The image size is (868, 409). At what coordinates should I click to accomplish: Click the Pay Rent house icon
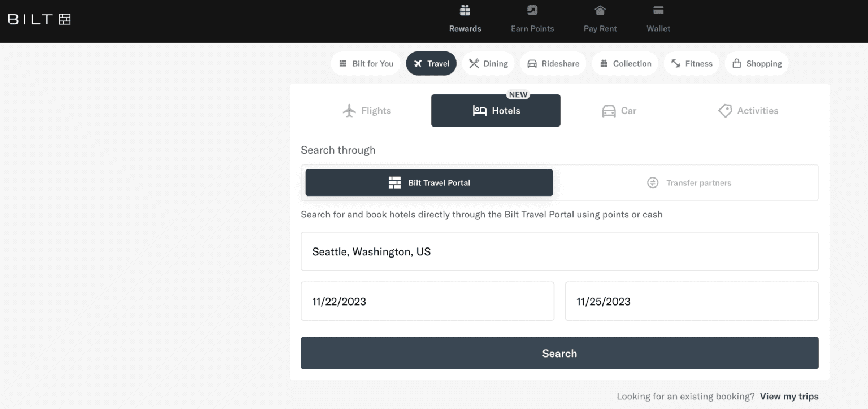600,10
